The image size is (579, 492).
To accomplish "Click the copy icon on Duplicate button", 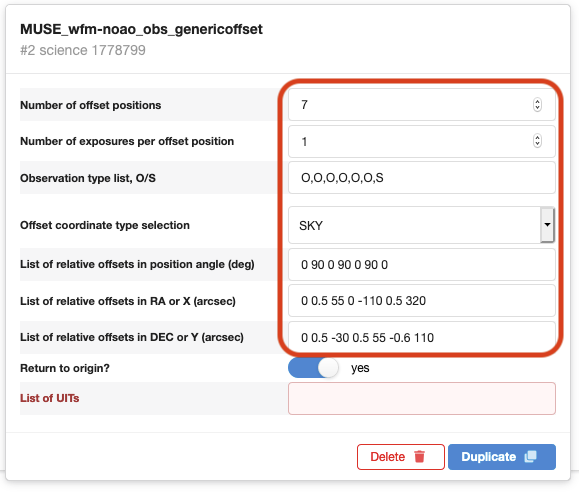I will click(530, 457).
